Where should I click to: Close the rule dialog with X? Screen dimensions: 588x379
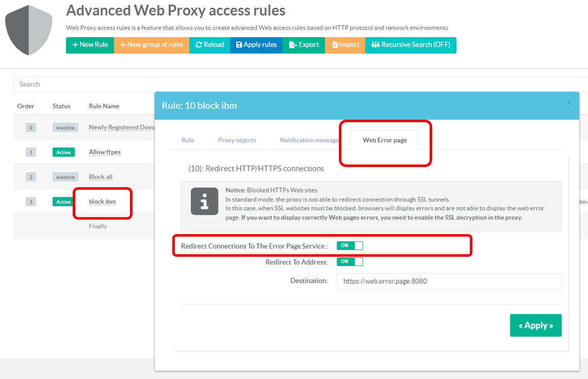568,103
